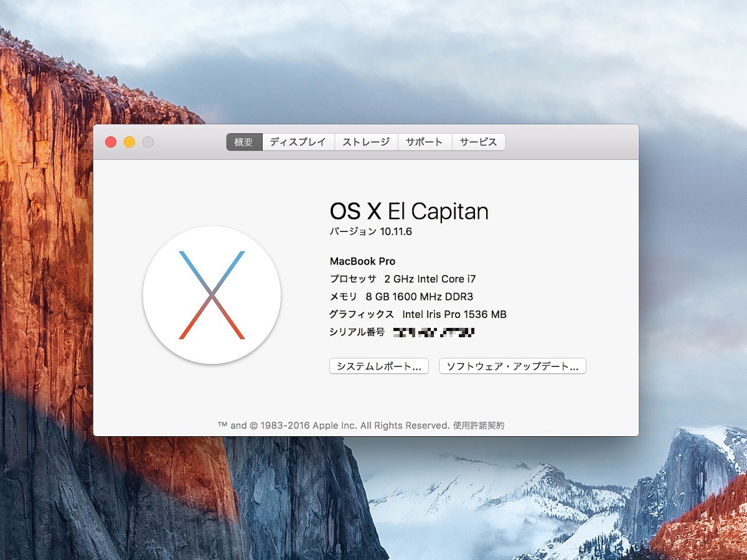Click the blurred serial number value

tap(435, 332)
